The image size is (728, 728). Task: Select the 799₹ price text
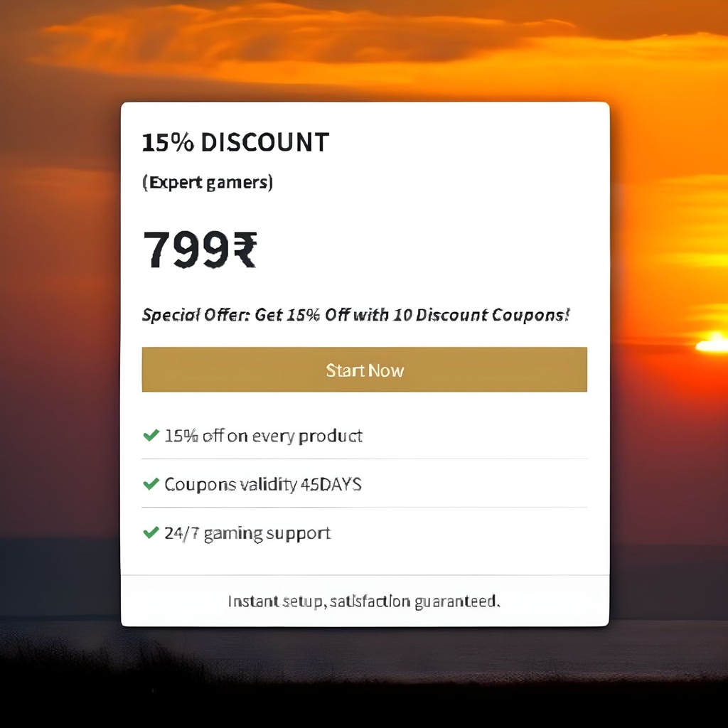click(x=201, y=250)
